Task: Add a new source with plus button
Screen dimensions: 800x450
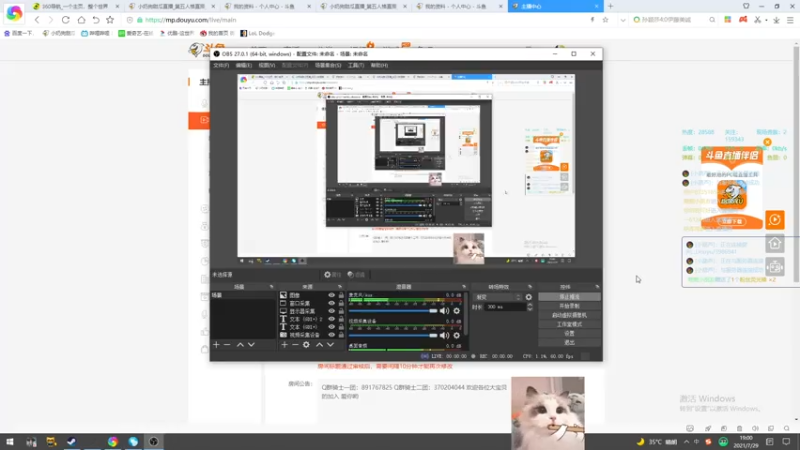Action: click(x=284, y=345)
